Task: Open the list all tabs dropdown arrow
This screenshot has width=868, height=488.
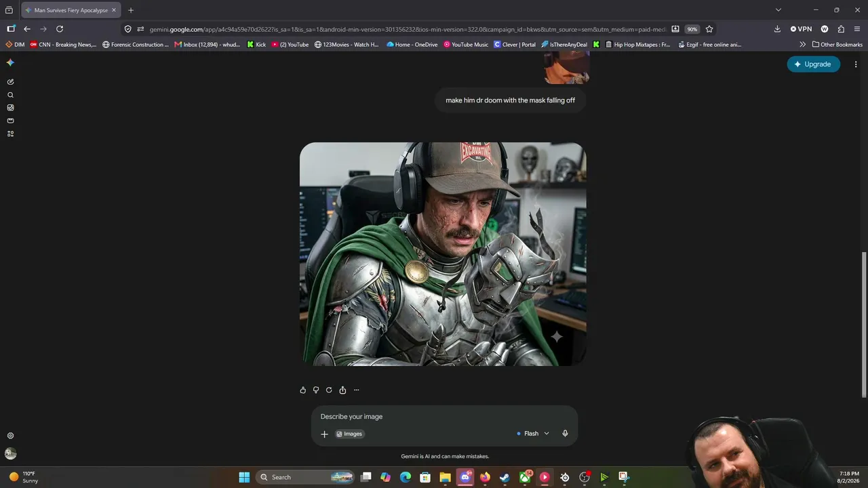Action: pos(778,10)
